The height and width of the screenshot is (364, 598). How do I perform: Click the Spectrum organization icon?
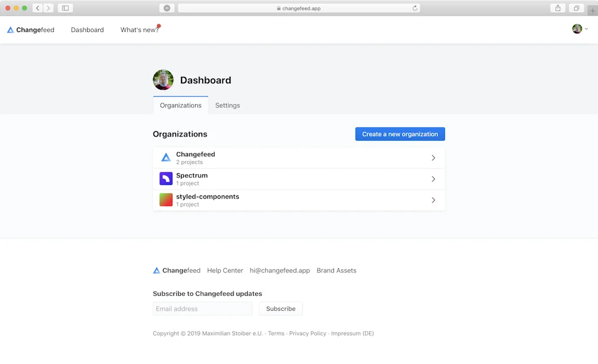165,178
